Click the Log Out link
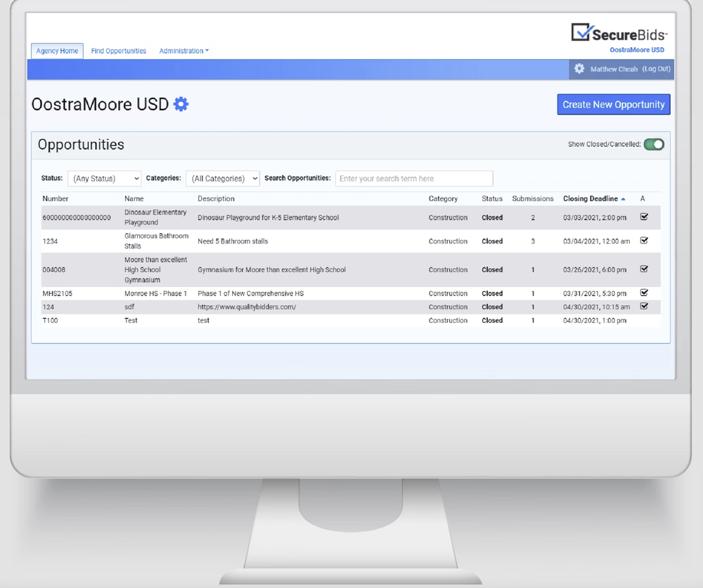Image resolution: width=703 pixels, height=588 pixels. pyautogui.click(x=657, y=69)
